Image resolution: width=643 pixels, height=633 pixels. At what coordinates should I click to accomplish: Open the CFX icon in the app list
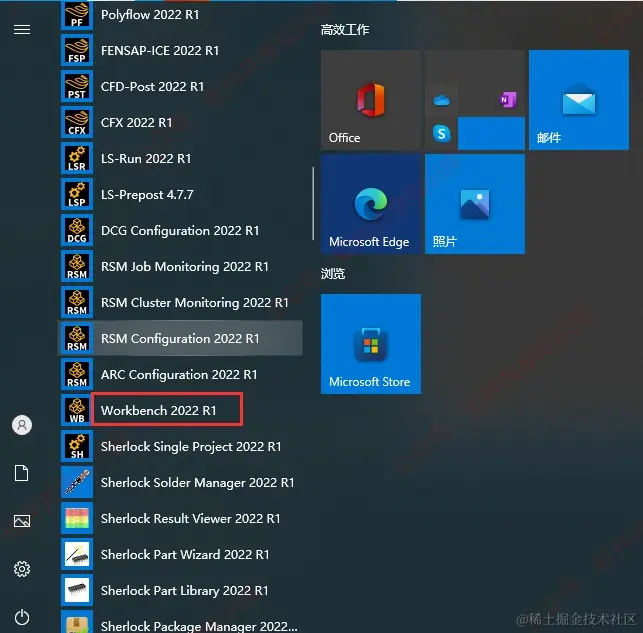click(77, 123)
